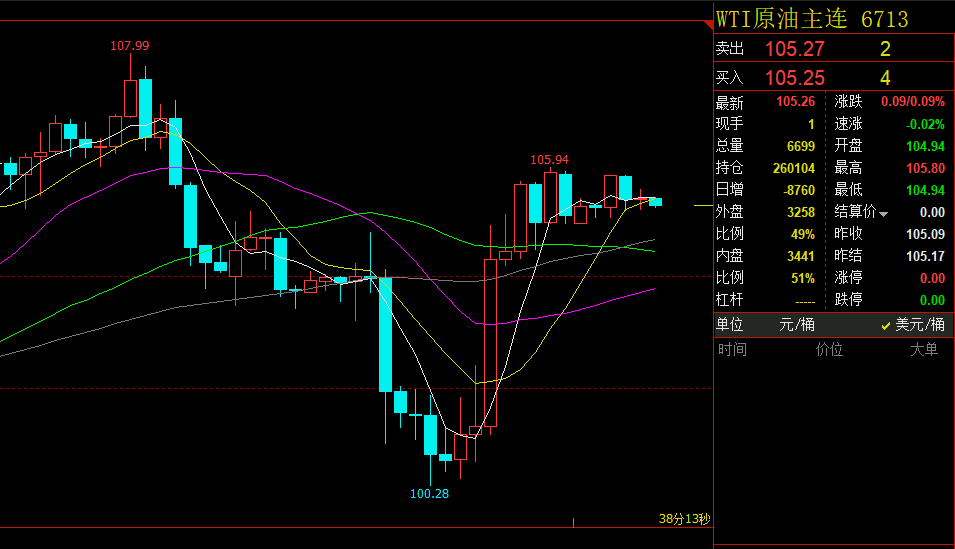Click the 时间 column header
The image size is (955, 549).
[732, 349]
